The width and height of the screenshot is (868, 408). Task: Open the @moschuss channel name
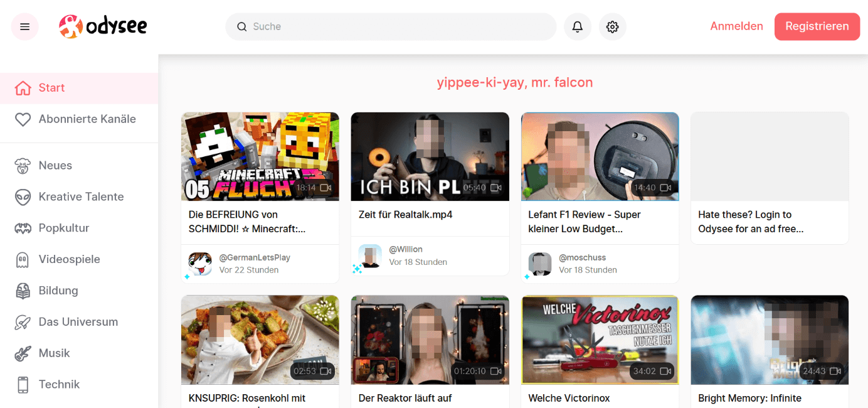click(x=583, y=257)
